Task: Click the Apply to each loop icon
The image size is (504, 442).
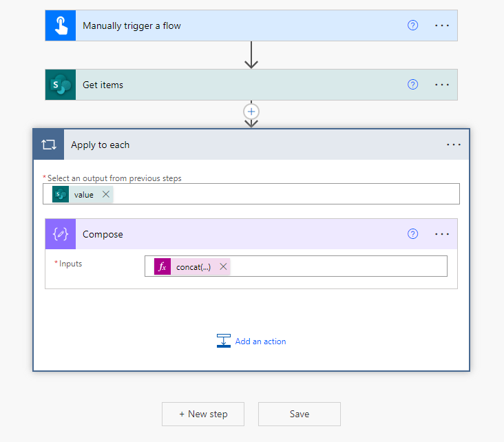Action: [49, 145]
